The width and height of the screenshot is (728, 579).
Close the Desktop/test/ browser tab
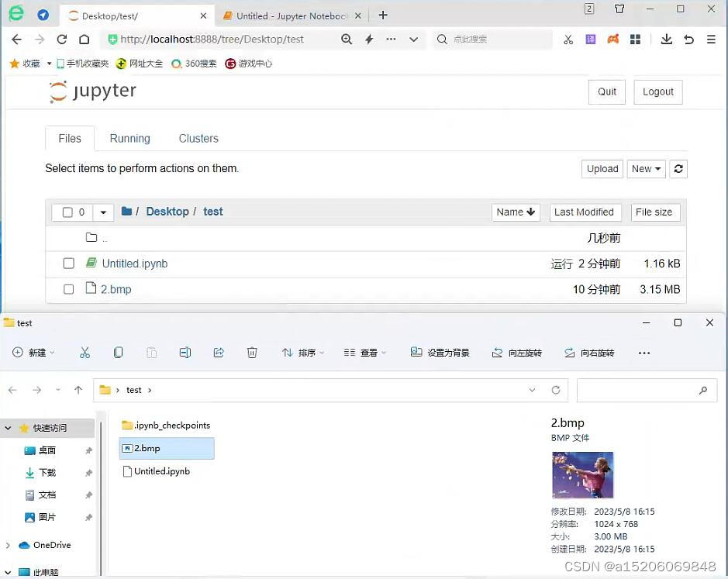(203, 16)
